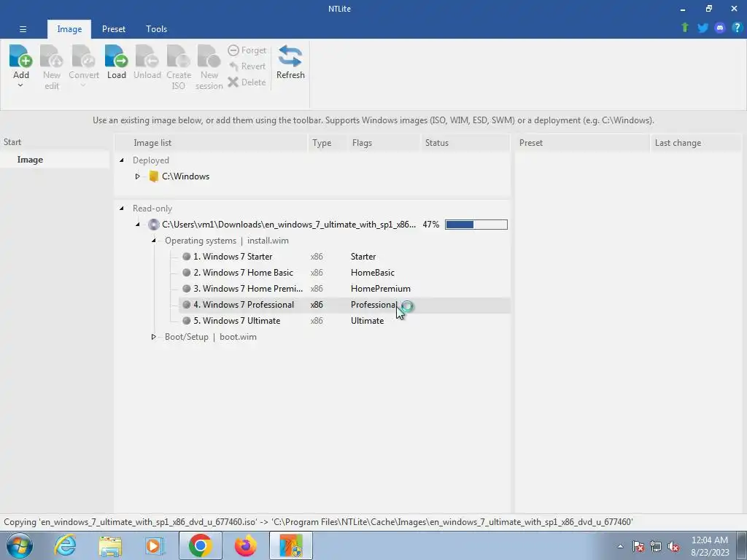Image resolution: width=747 pixels, height=560 pixels.
Task: Click the NTLite taskbar button
Action: 291,545
